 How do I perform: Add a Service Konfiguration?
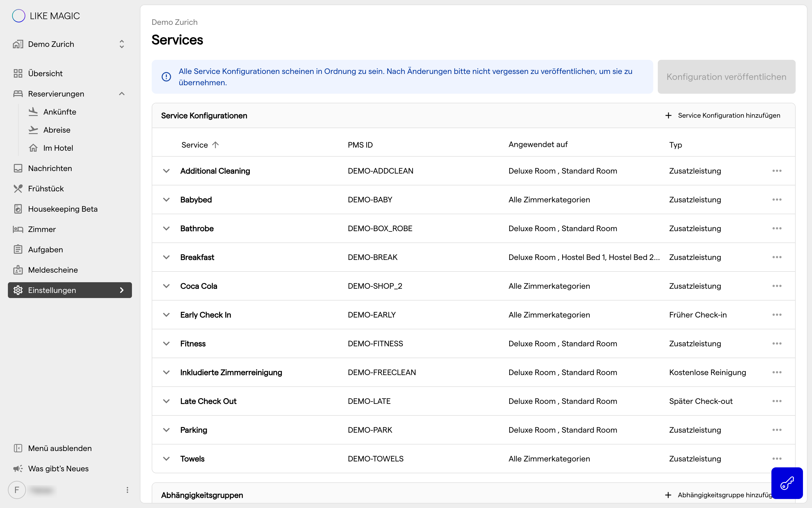[x=722, y=115]
